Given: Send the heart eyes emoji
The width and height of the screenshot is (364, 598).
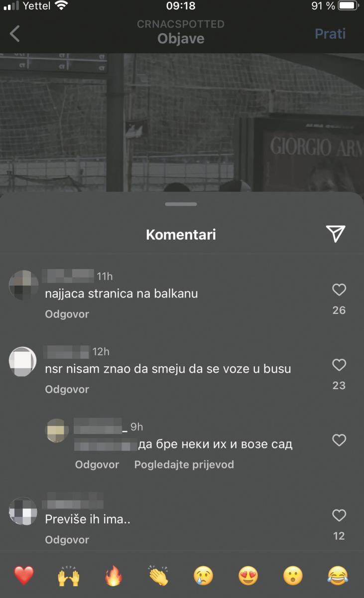Looking at the screenshot, I should [248, 576].
